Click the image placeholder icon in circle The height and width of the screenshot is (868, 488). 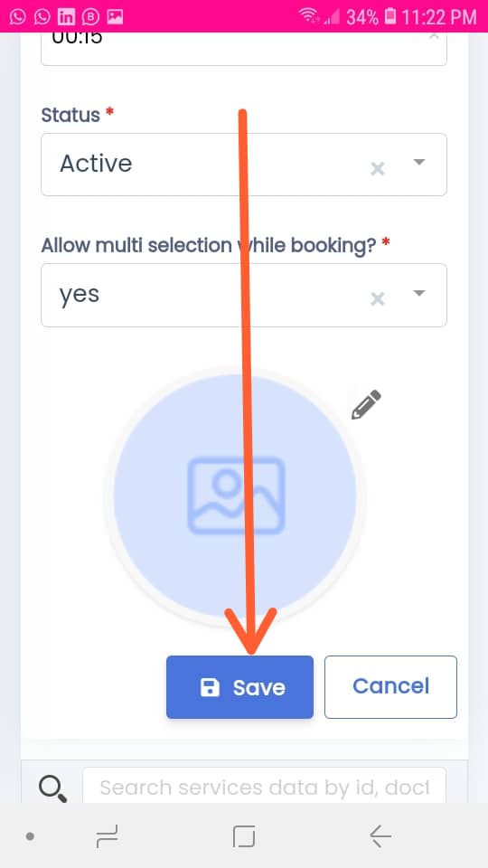(x=236, y=495)
